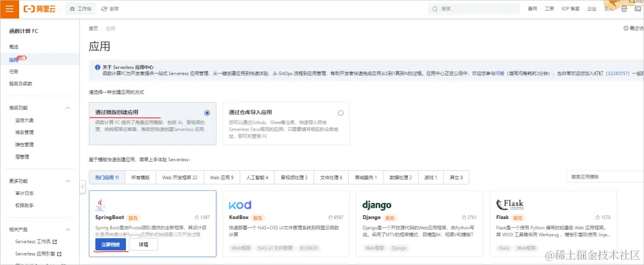Screen dimensions: 644x265
Task: Open the Serverless 应用引擎 external link
Action: 38,254
